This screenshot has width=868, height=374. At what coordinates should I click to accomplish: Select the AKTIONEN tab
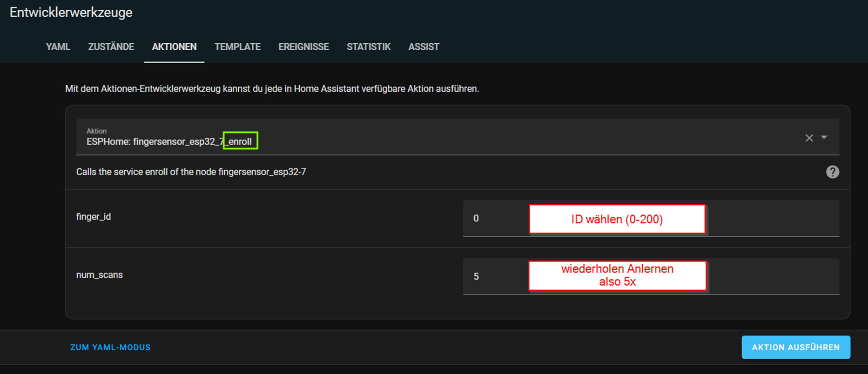174,47
